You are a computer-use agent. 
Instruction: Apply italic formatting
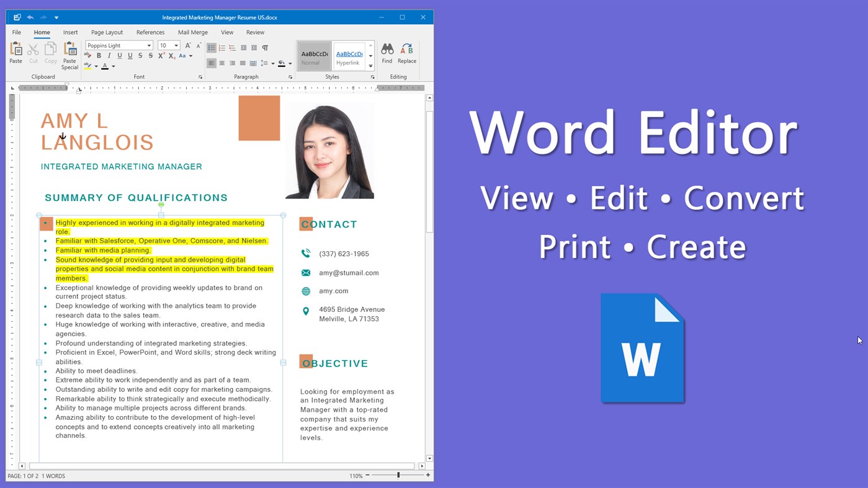[109, 55]
